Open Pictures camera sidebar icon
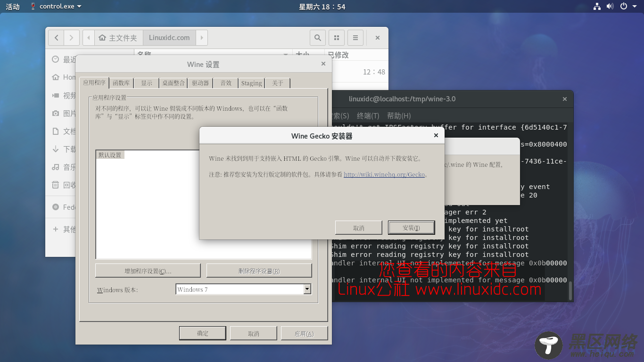 pos(56,113)
